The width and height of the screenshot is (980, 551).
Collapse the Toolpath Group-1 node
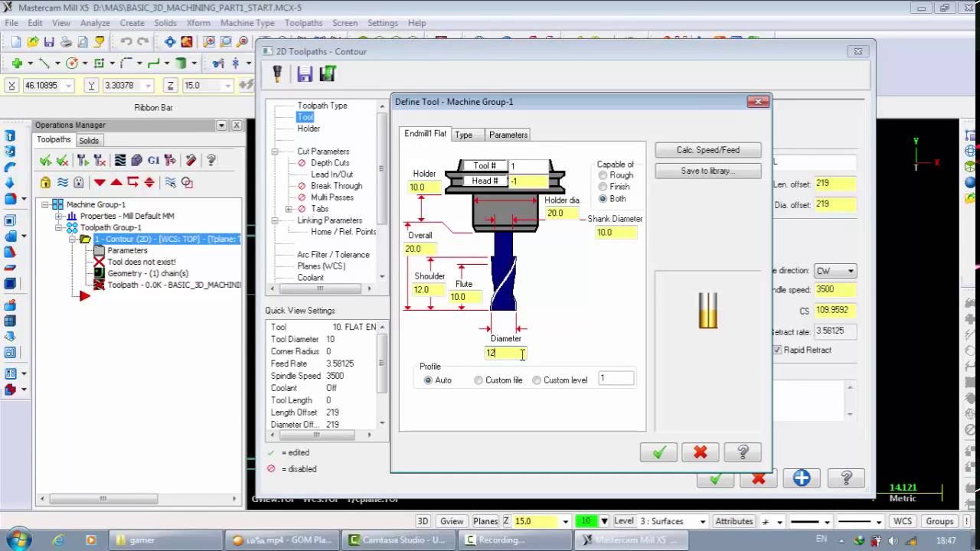tap(59, 227)
